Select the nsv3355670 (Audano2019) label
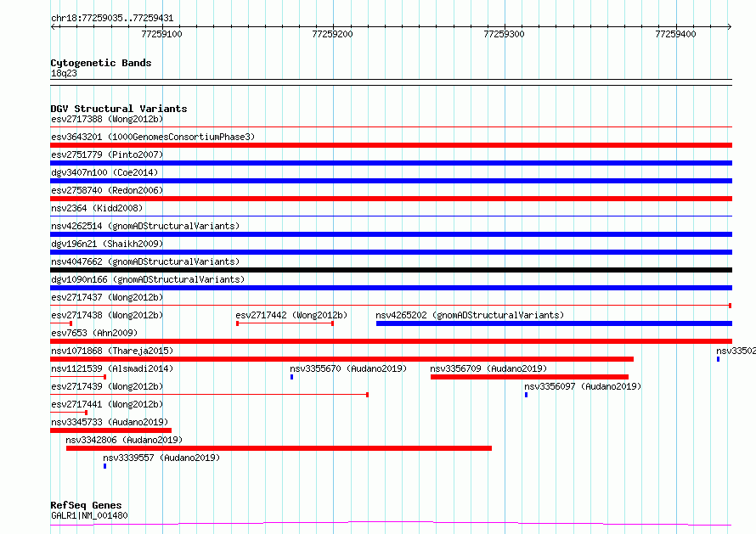The width and height of the screenshot is (756, 534). (348, 368)
